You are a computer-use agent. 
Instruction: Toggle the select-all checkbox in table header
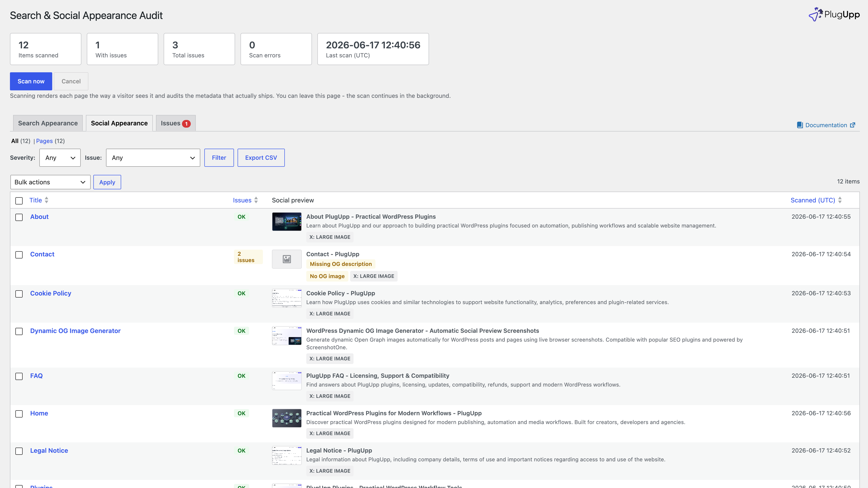19,201
